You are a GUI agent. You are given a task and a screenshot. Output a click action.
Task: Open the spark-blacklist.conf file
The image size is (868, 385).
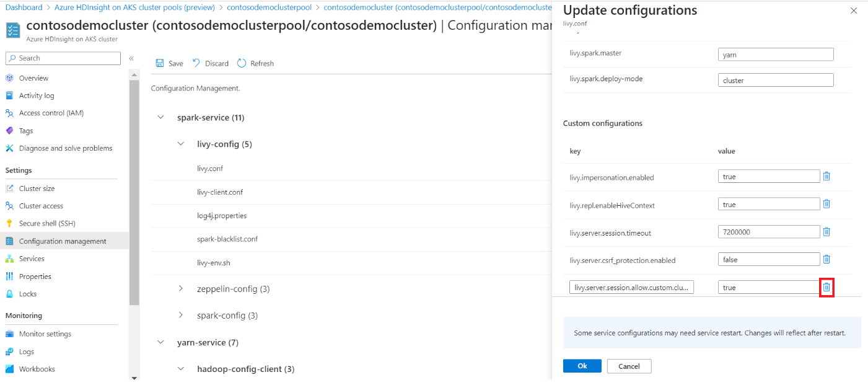point(227,239)
